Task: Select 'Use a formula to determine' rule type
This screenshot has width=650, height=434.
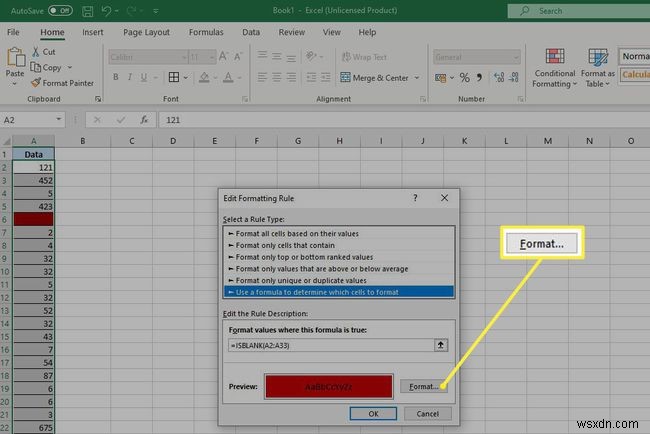Action: [339, 292]
